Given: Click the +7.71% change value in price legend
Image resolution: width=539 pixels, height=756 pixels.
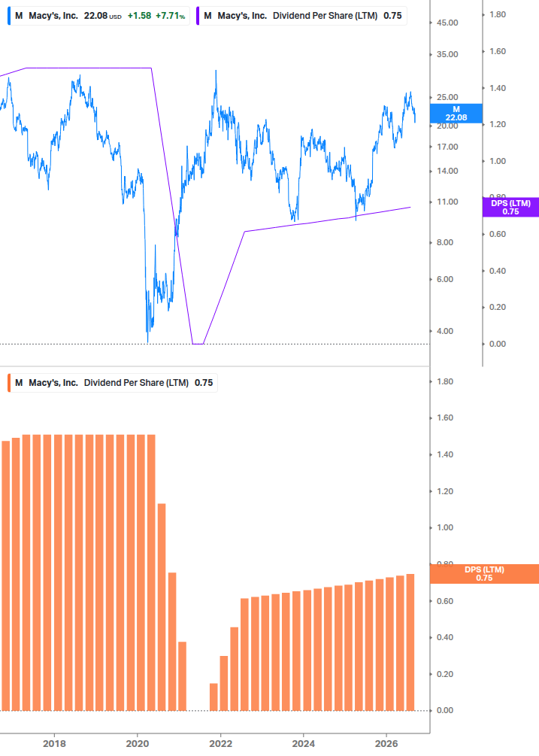Looking at the screenshot, I should (170, 16).
